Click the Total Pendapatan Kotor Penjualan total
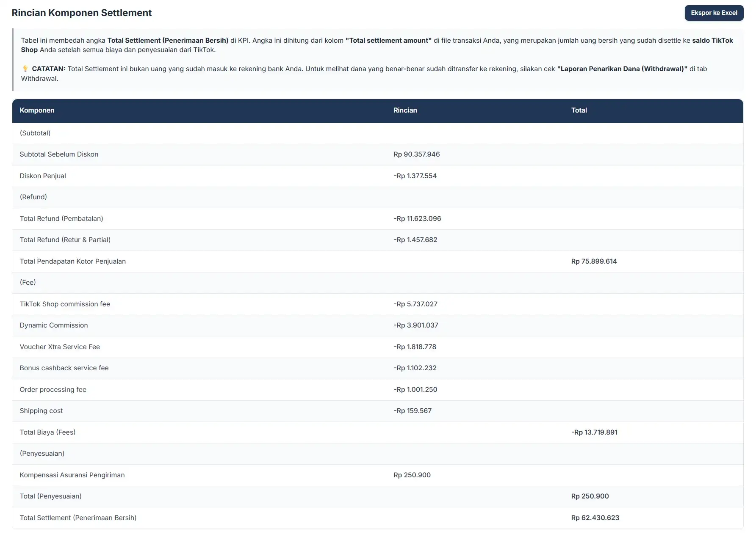Screen dimensions: 756x537 click(x=594, y=261)
